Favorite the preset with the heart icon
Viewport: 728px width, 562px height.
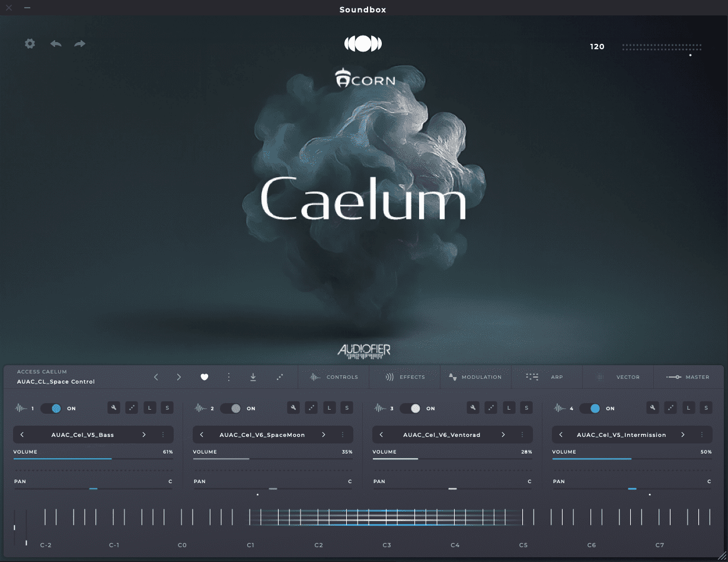pos(205,377)
